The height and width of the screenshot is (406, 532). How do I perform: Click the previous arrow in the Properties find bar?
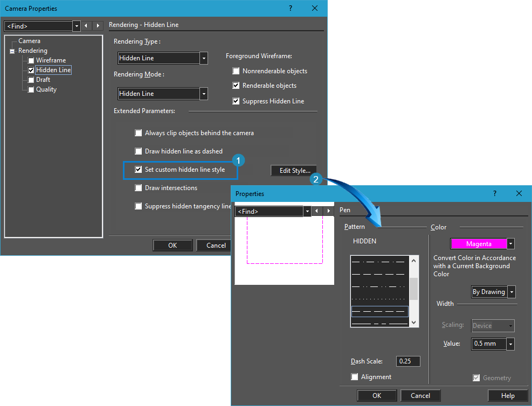coord(318,212)
